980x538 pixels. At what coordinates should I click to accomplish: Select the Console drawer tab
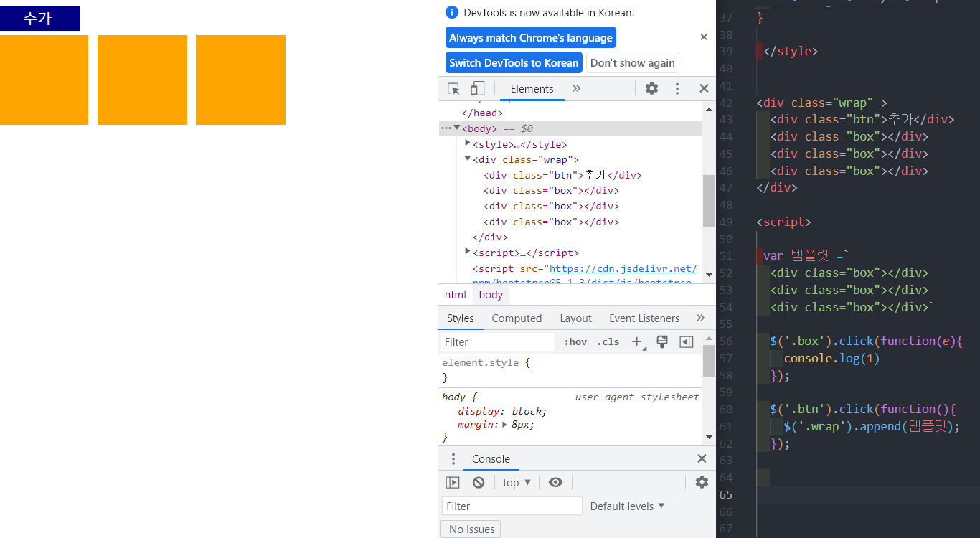(x=491, y=459)
